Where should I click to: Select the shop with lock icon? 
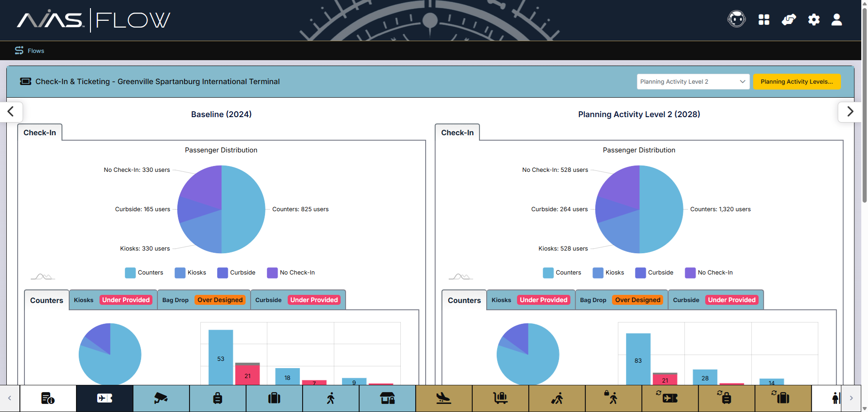pyautogui.click(x=387, y=398)
